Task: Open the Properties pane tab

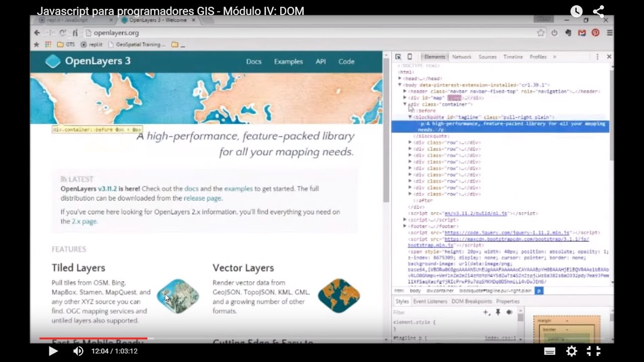Action: [x=508, y=301]
